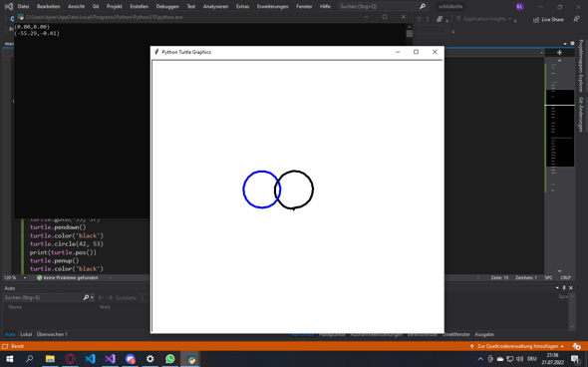588x367 pixels.
Task: Open the Datei menu
Action: (x=23, y=6)
